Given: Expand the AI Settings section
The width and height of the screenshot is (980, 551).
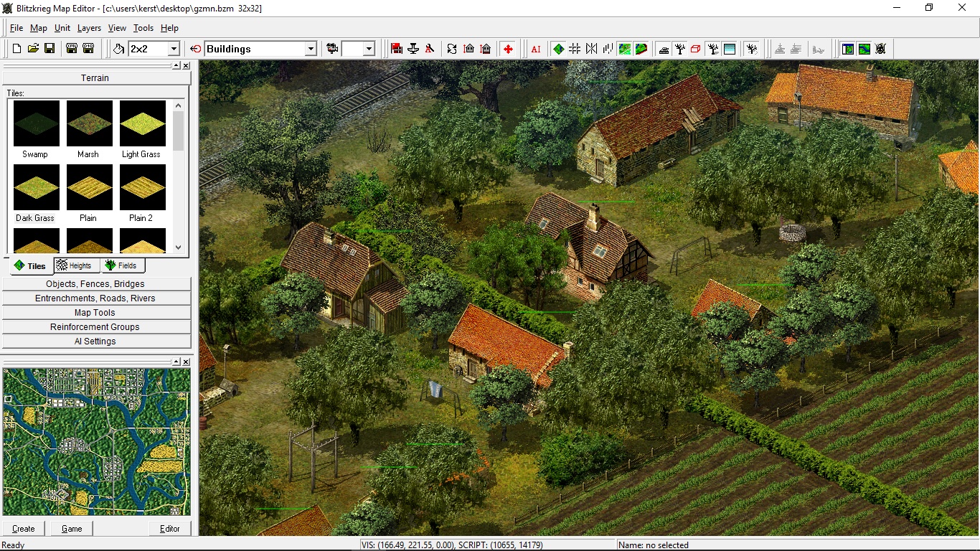Looking at the screenshot, I should pos(96,342).
